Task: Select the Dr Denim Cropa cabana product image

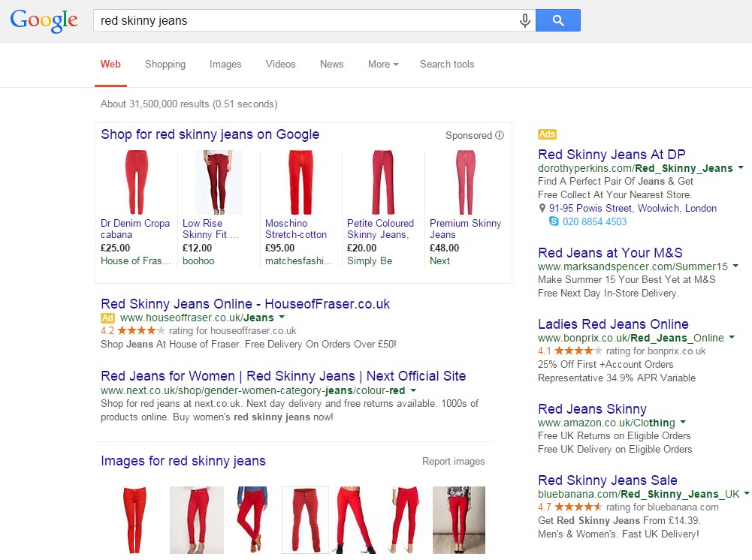Action: click(136, 182)
